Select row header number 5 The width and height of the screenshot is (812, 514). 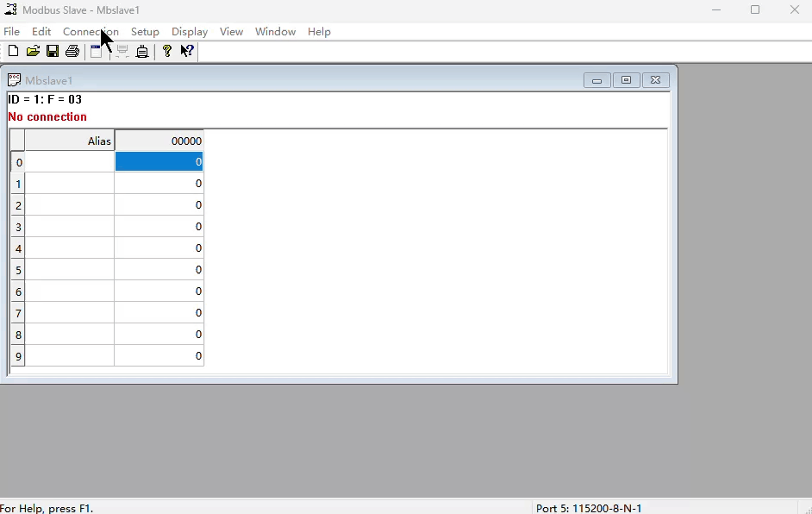coord(18,270)
